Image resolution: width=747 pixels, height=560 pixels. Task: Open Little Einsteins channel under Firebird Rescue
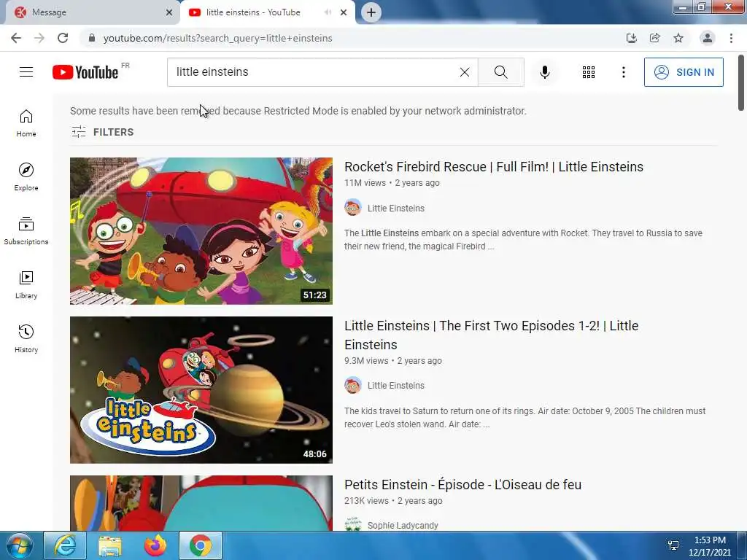(396, 208)
